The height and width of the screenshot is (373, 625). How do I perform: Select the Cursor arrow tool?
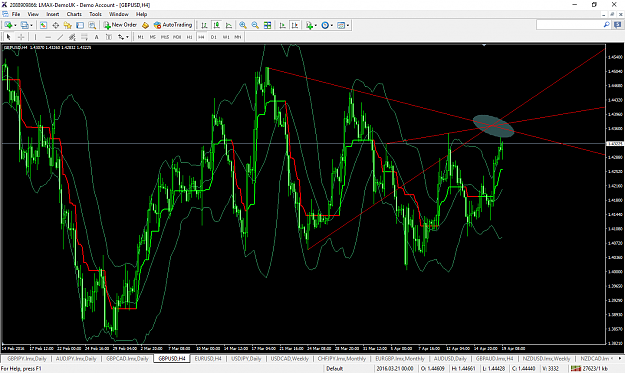tap(8, 37)
